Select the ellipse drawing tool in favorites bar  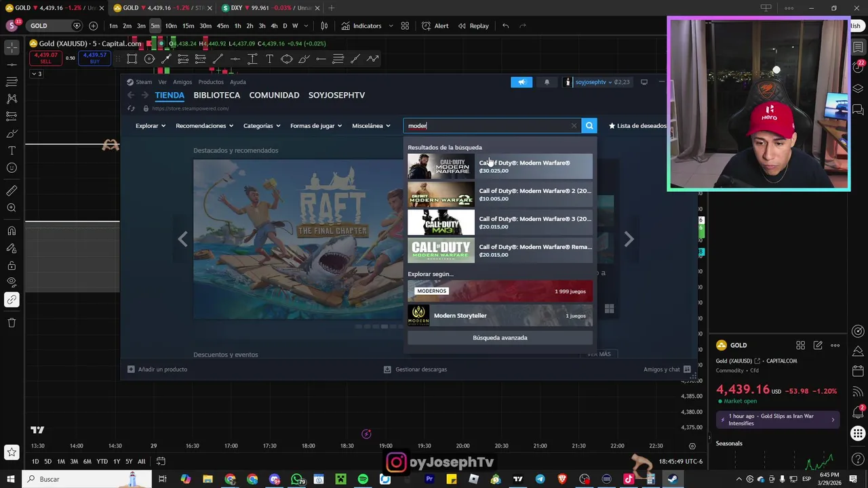286,59
